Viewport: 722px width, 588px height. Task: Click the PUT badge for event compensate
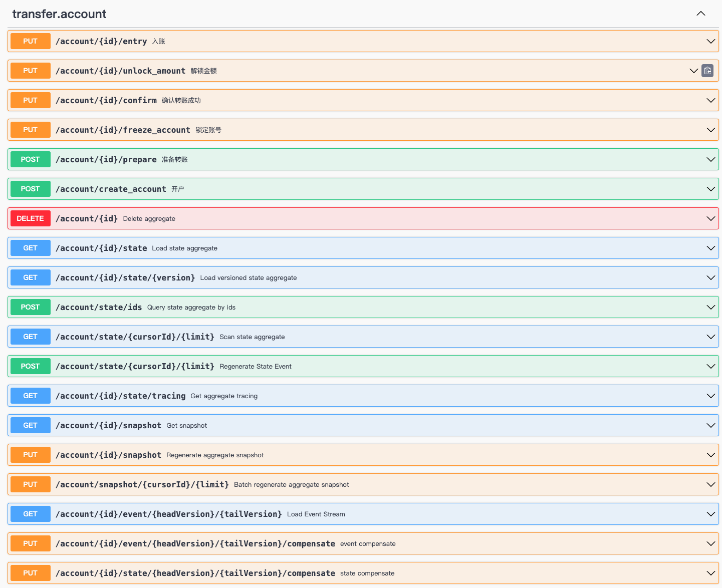coord(30,543)
